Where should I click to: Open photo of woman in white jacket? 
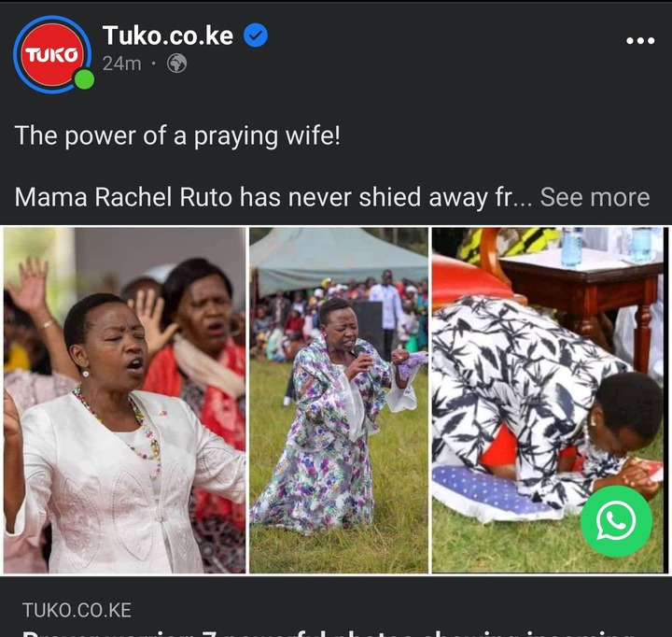125,400
